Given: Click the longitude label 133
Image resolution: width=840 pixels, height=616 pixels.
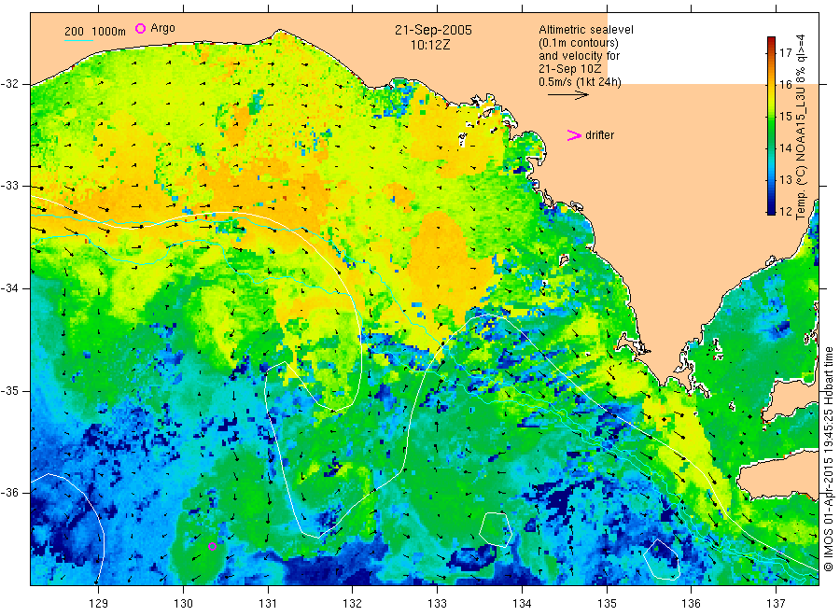Looking at the screenshot, I should (437, 604).
